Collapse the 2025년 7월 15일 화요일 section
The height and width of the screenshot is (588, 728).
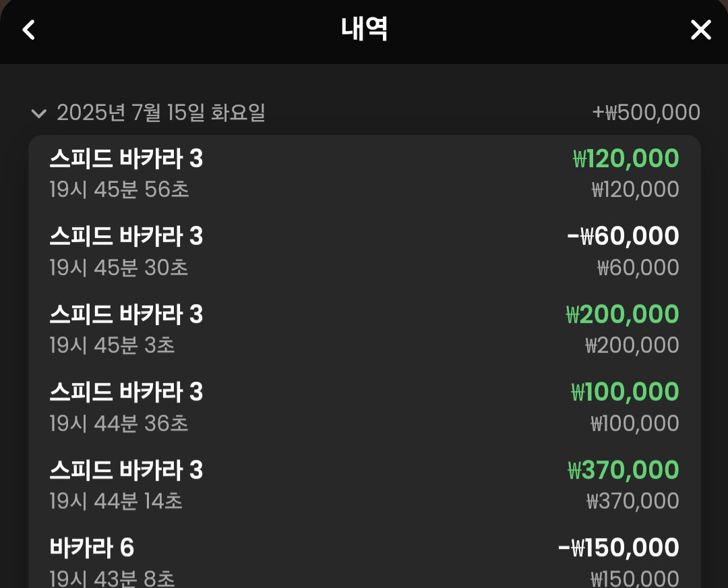[38, 113]
